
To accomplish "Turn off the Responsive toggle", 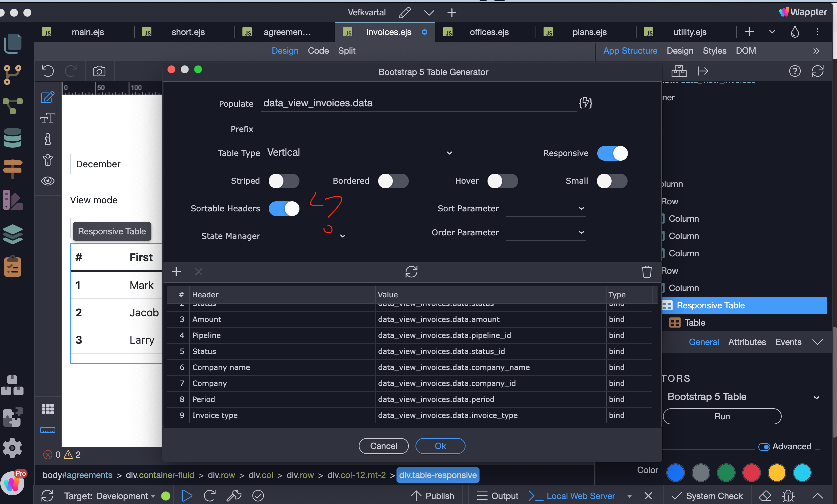I will click(612, 153).
